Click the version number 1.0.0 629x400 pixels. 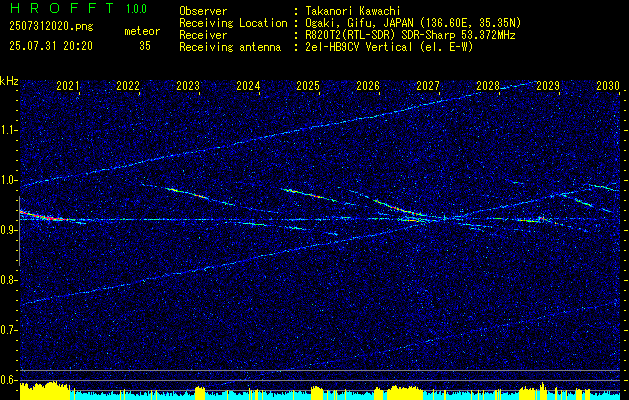coord(136,9)
